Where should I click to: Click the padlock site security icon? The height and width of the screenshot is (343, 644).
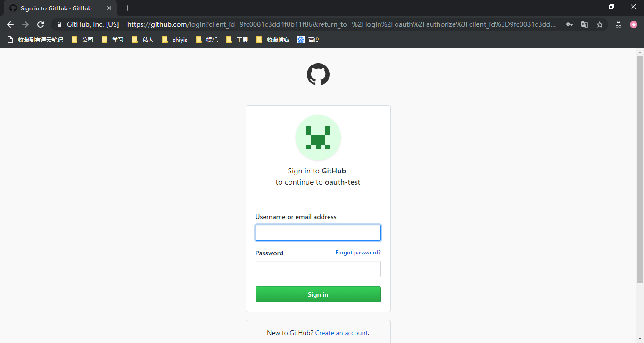(59, 24)
